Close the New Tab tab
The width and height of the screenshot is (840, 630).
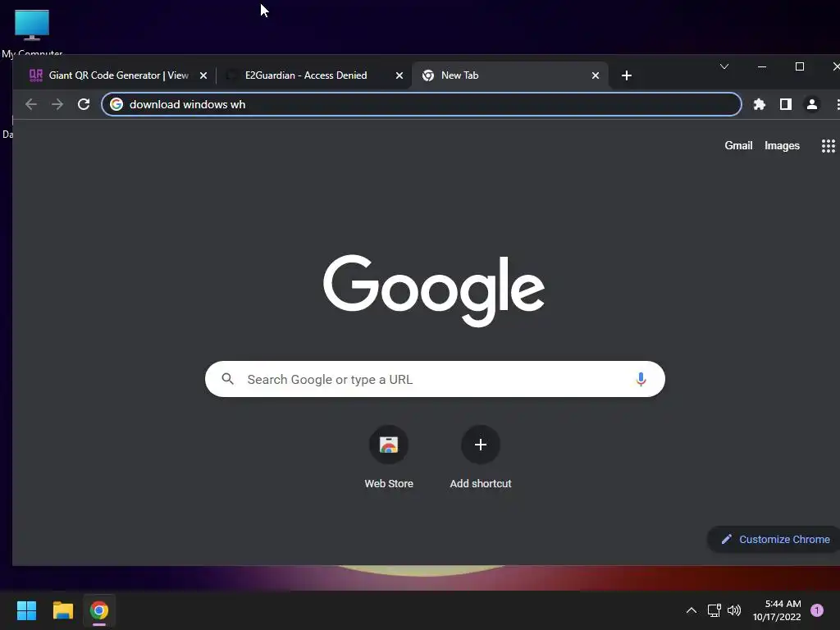[x=596, y=75]
